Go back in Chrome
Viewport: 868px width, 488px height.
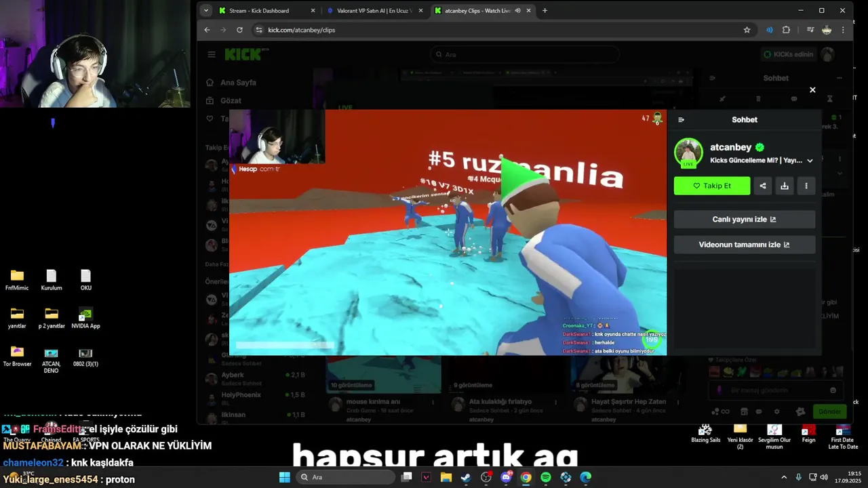point(207,30)
